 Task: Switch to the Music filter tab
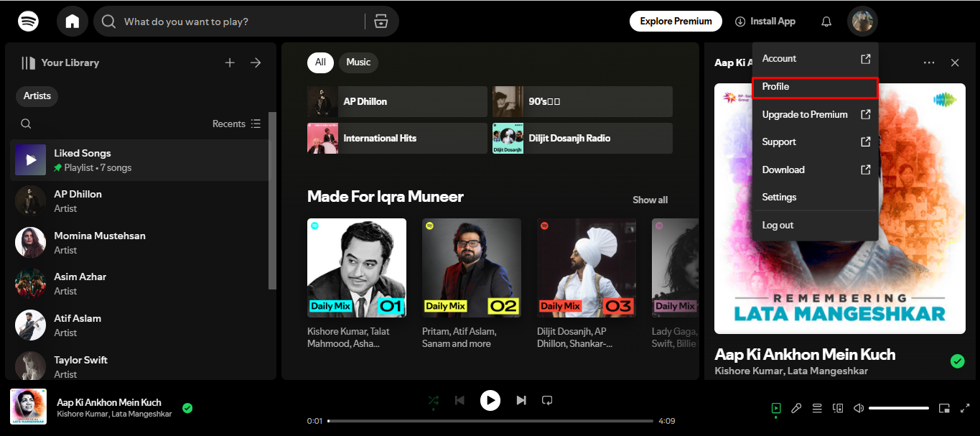click(358, 62)
